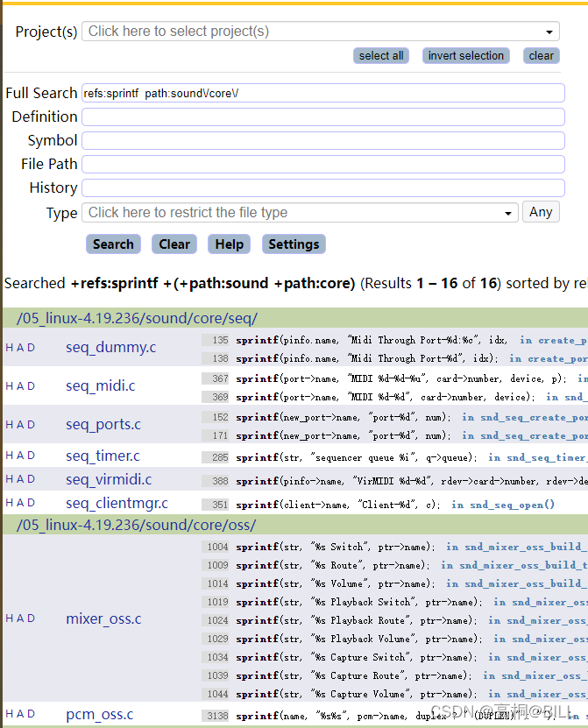Open the Project(s) selection dropdown
The height and width of the screenshot is (728, 588).
pos(321,32)
